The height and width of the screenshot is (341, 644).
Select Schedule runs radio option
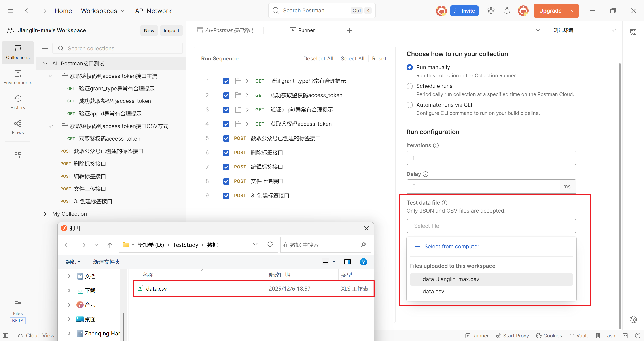(x=409, y=86)
